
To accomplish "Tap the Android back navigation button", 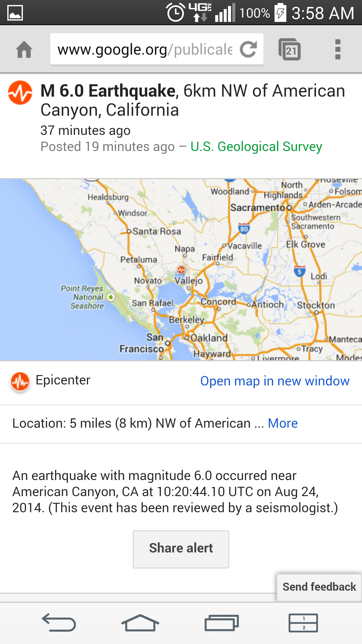I will click(x=59, y=623).
